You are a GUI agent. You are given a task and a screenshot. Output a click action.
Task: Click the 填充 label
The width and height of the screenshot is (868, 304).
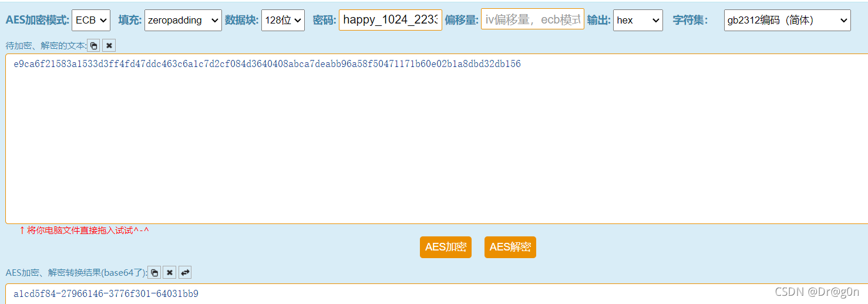pyautogui.click(x=130, y=20)
